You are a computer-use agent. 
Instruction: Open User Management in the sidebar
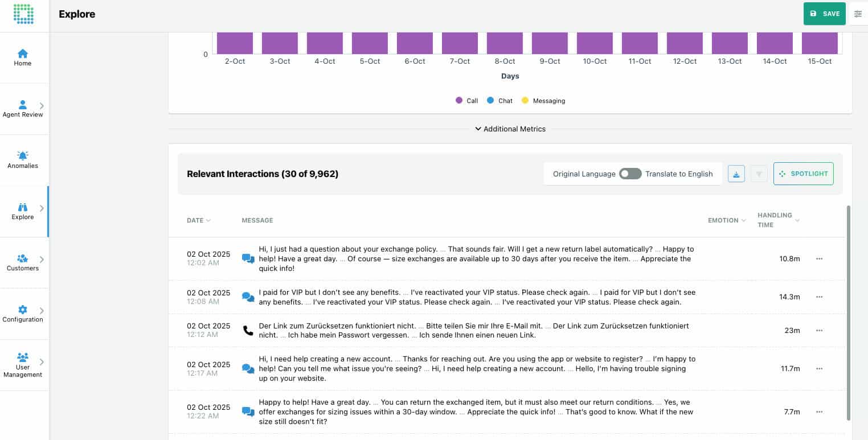point(23,365)
